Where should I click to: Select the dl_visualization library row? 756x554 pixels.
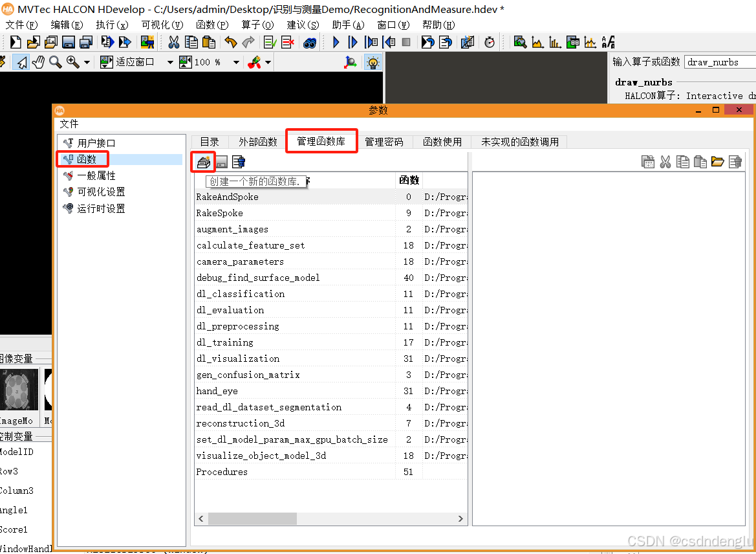point(330,359)
